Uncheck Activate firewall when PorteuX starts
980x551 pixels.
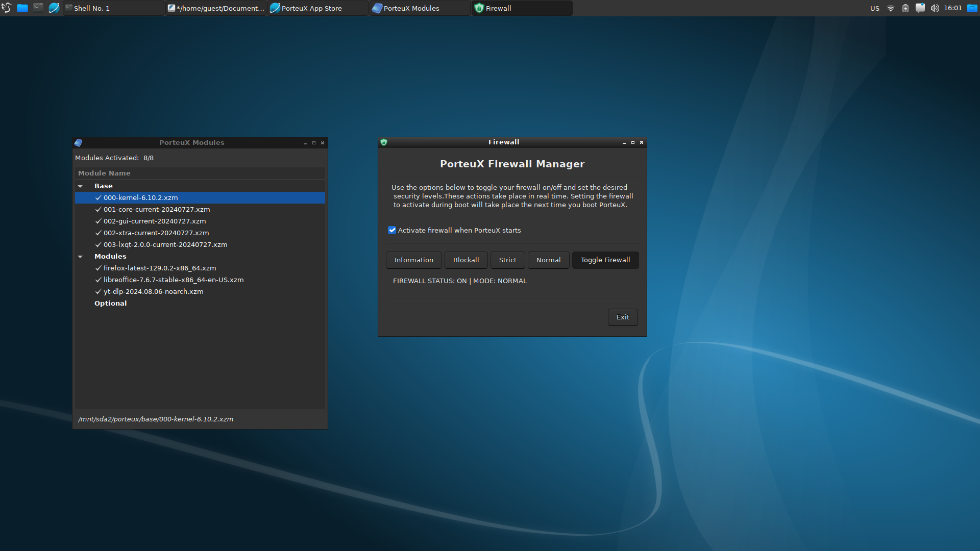coord(392,230)
